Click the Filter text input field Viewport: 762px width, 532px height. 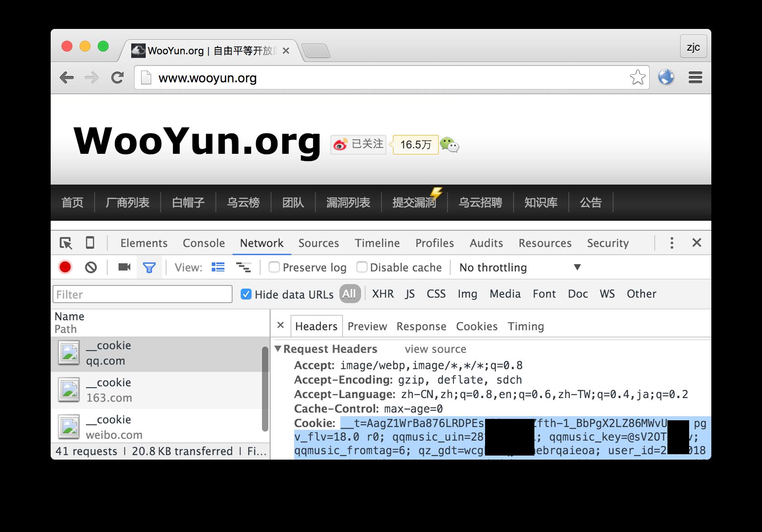point(143,294)
